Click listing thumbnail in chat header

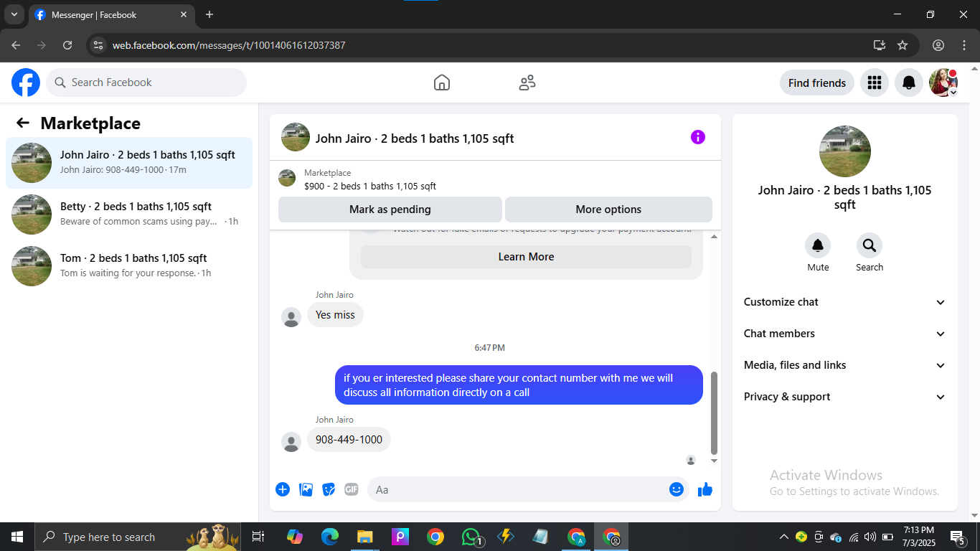(296, 137)
